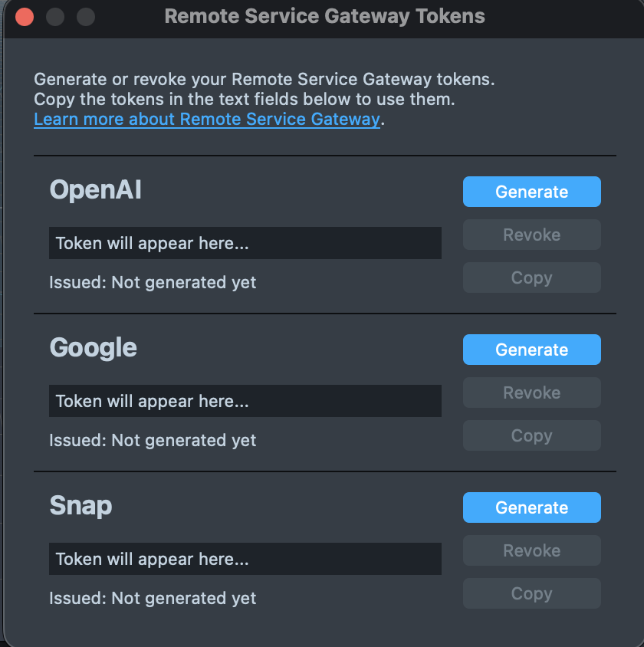644x647 pixels.
Task: Copy the Snap token
Action: click(x=531, y=593)
